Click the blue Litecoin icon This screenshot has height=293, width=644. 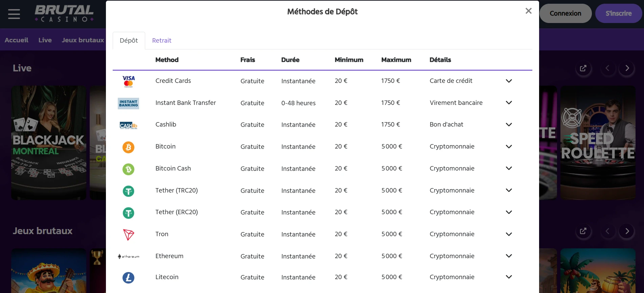tap(128, 278)
